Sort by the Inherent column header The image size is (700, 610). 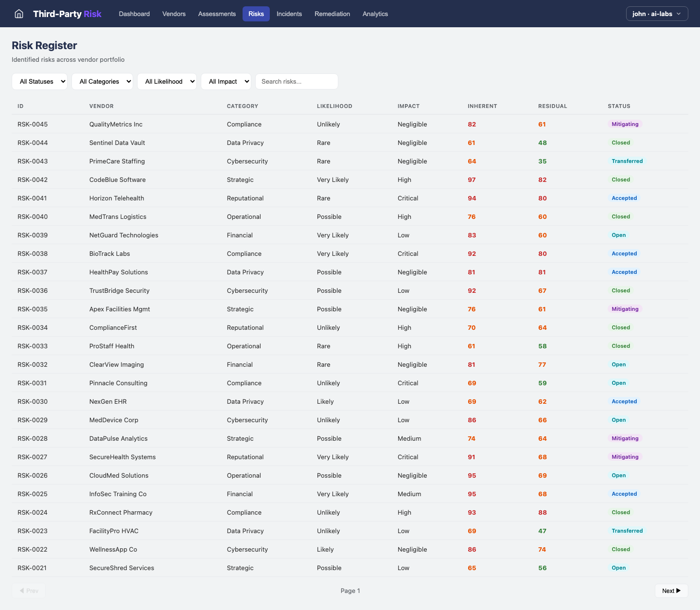coord(482,106)
